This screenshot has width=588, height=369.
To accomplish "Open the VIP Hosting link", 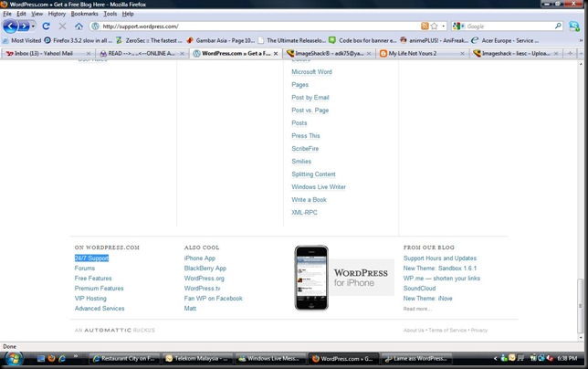I will click(x=90, y=298).
